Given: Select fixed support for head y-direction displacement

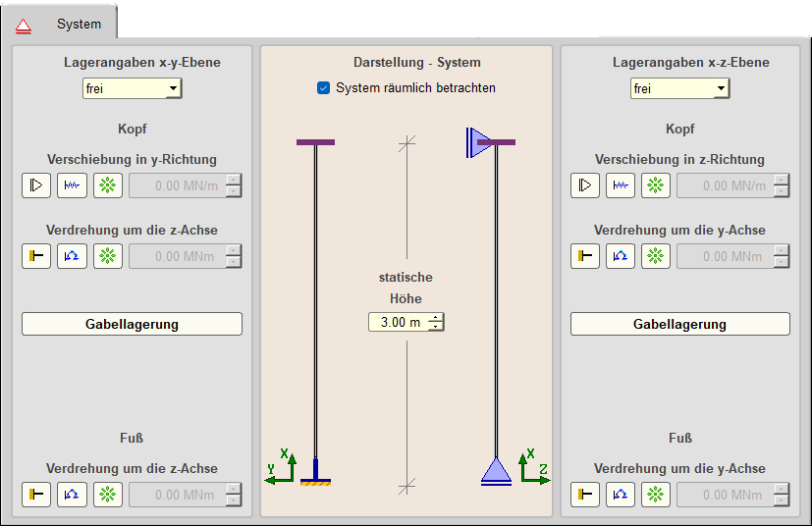Looking at the screenshot, I should pyautogui.click(x=36, y=185).
